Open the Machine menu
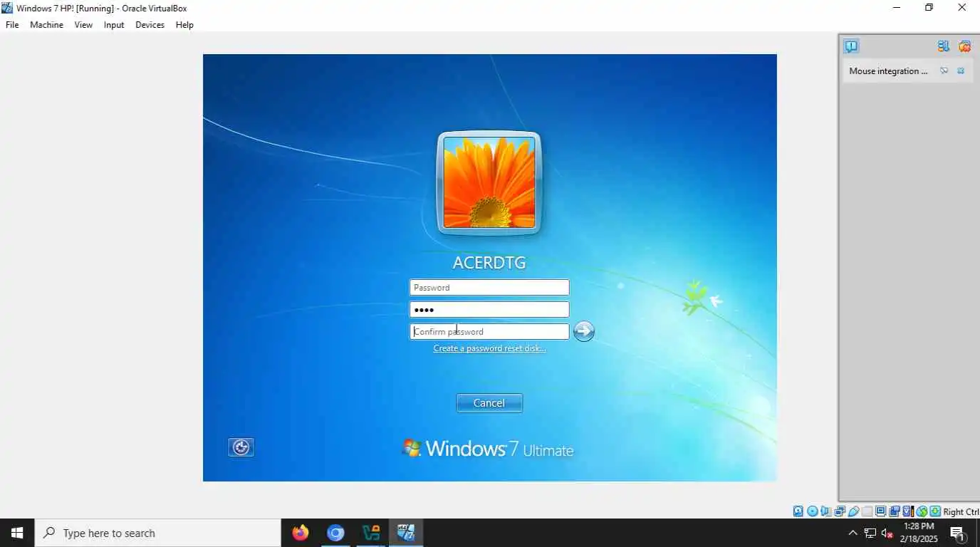Screen dimensions: 980x547 tap(46, 25)
